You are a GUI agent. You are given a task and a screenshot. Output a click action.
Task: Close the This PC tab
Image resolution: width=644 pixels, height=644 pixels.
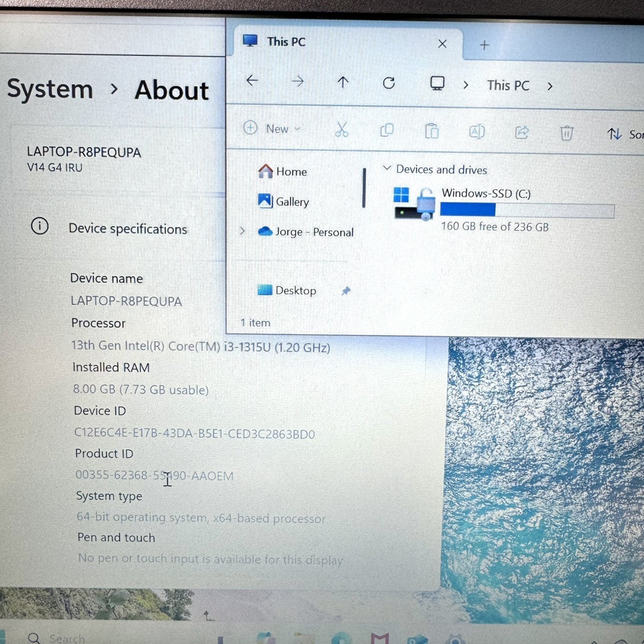coord(442,44)
